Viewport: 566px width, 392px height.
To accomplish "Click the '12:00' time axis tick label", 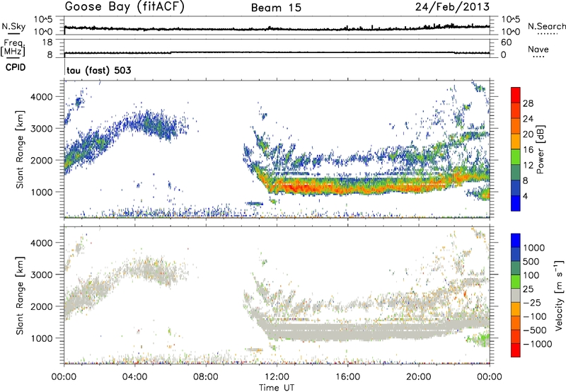I will tap(277, 377).
